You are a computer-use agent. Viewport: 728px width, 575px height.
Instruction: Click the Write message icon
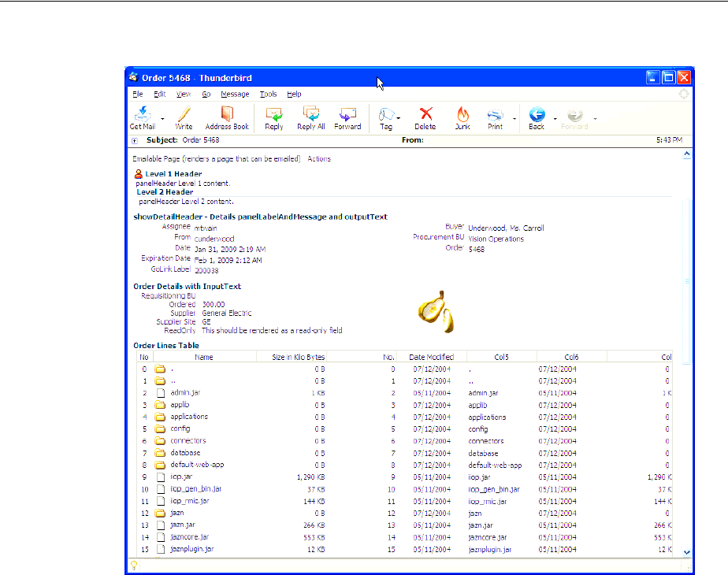click(x=184, y=114)
